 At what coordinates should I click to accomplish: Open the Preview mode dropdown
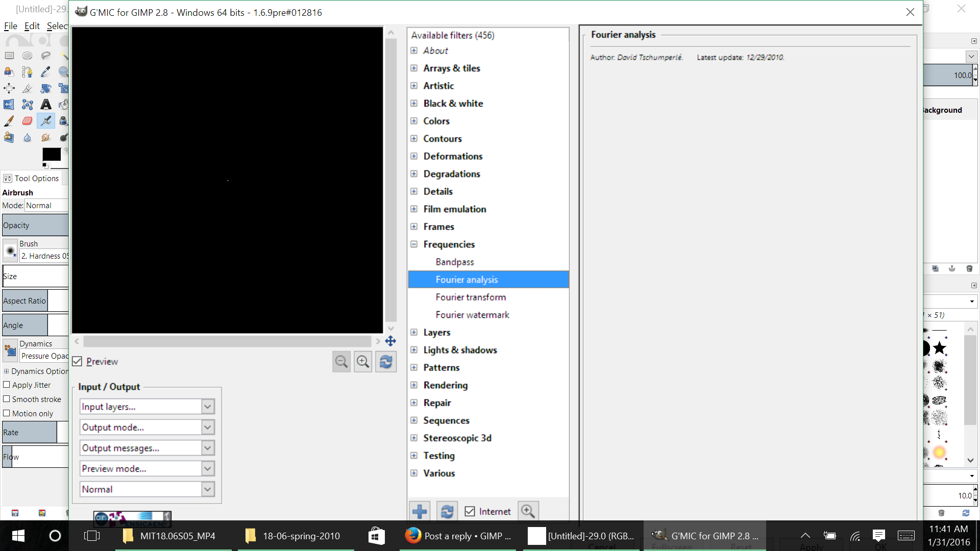pyautogui.click(x=147, y=468)
